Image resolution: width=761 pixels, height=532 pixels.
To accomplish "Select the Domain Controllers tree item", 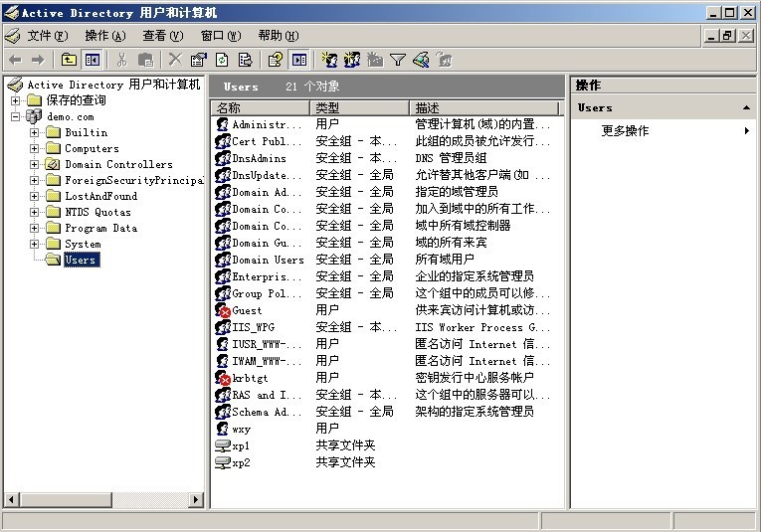I will coord(118,164).
